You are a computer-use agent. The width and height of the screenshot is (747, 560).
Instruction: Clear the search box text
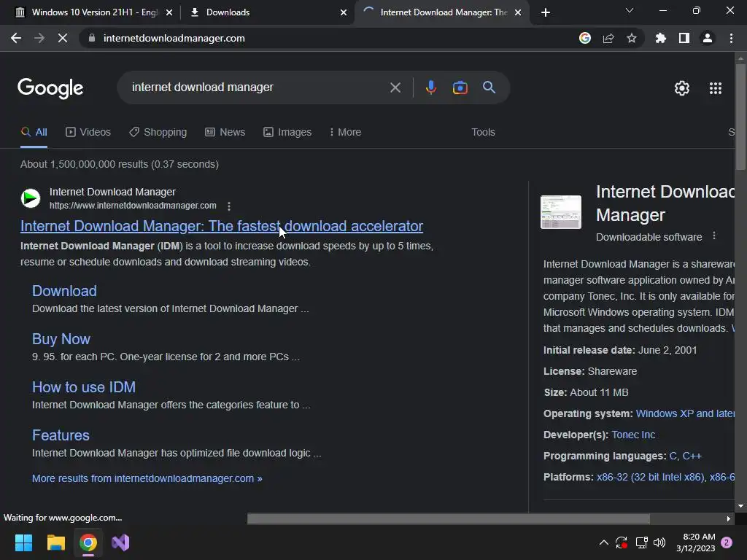(395, 87)
